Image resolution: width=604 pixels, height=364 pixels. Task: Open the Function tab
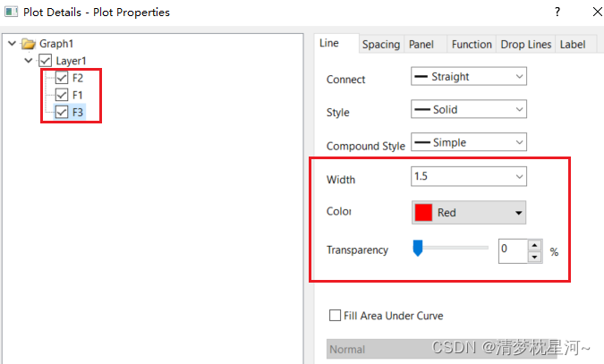pyautogui.click(x=472, y=44)
